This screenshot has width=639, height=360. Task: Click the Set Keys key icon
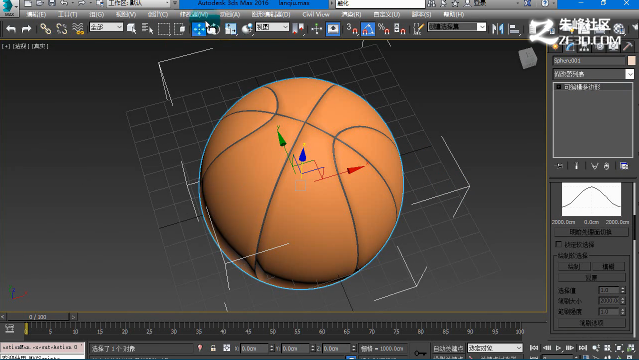click(x=420, y=352)
